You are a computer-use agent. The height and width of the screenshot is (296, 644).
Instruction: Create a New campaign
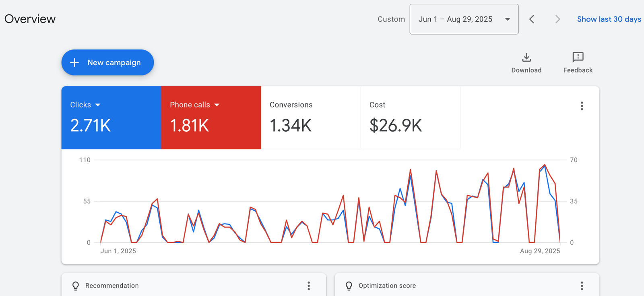point(107,62)
